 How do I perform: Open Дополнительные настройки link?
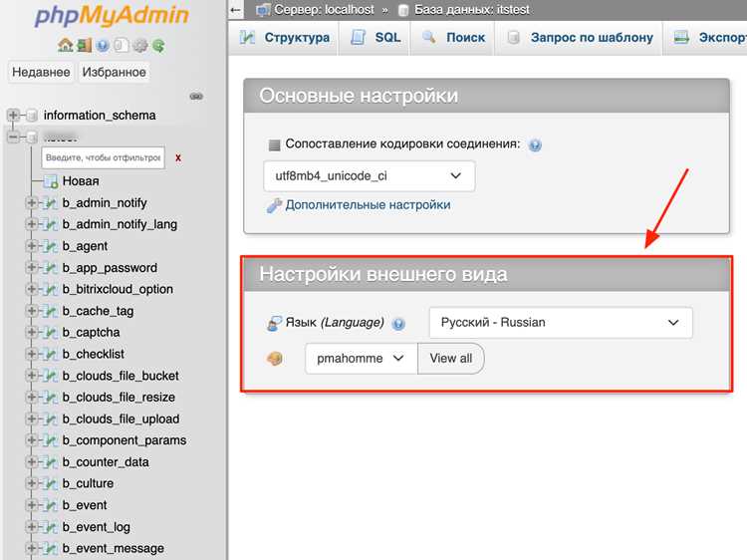pyautogui.click(x=368, y=205)
